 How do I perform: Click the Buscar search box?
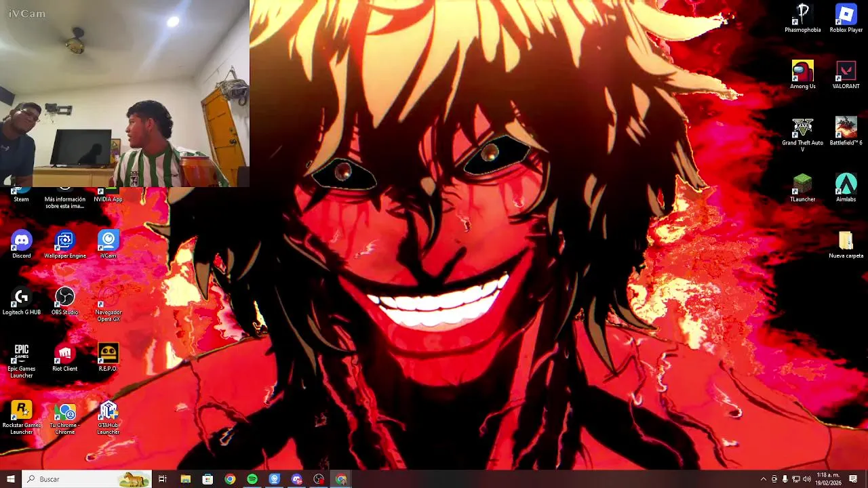coord(87,479)
